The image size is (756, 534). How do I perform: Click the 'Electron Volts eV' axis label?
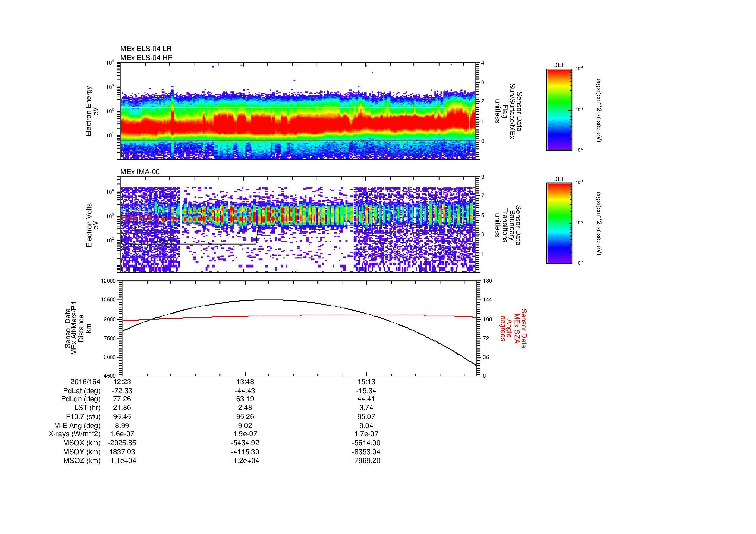92,225
